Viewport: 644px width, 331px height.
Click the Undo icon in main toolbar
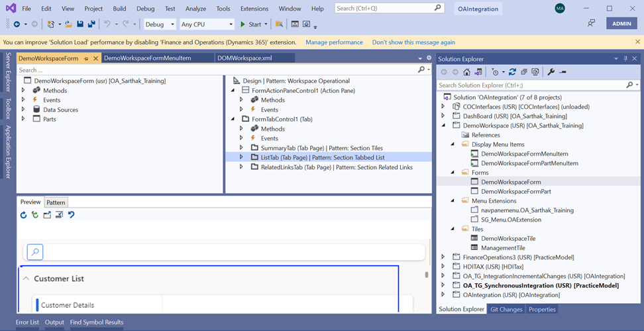pyautogui.click(x=107, y=25)
